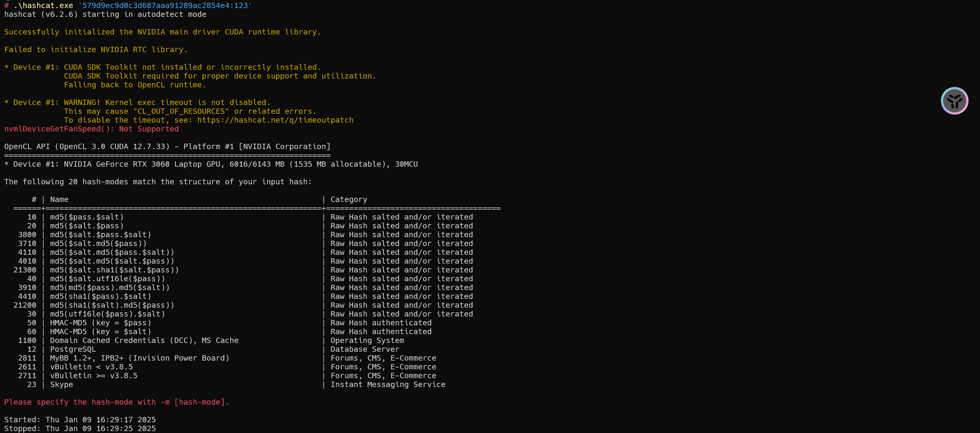Click 'Database Server' category cell
Screen dimensions: 980x433
pos(365,349)
